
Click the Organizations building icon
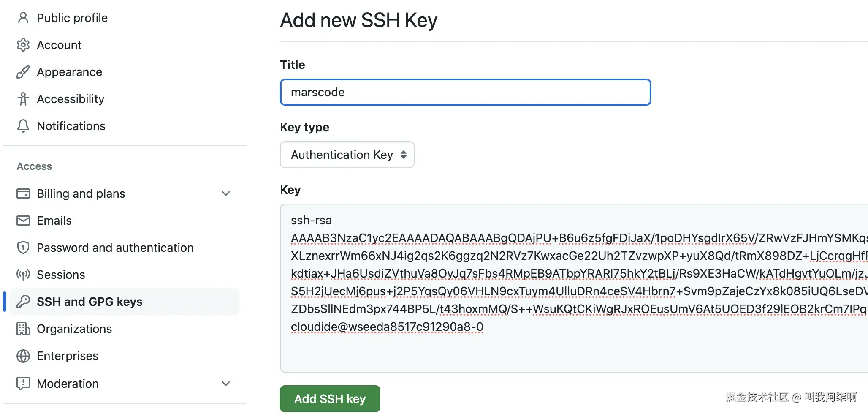(23, 329)
